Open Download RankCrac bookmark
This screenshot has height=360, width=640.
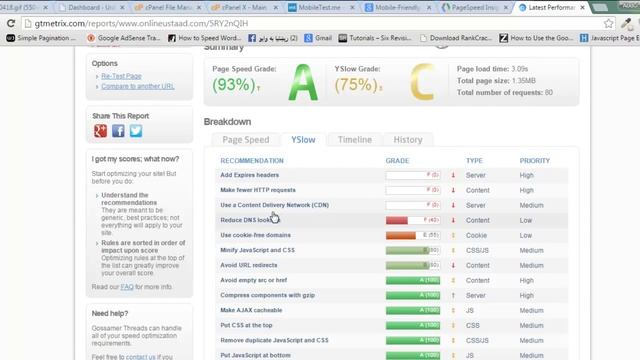[x=456, y=38]
